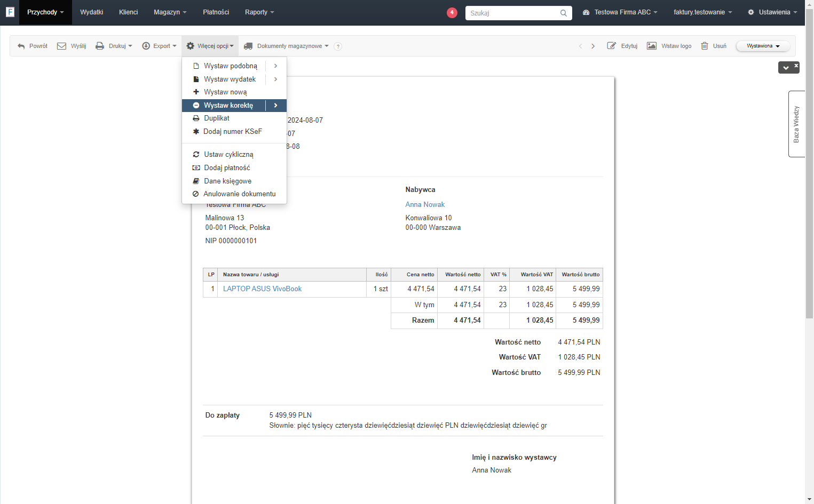Open the Magazyn dropdown menu
The width and height of the screenshot is (814, 504).
170,12
